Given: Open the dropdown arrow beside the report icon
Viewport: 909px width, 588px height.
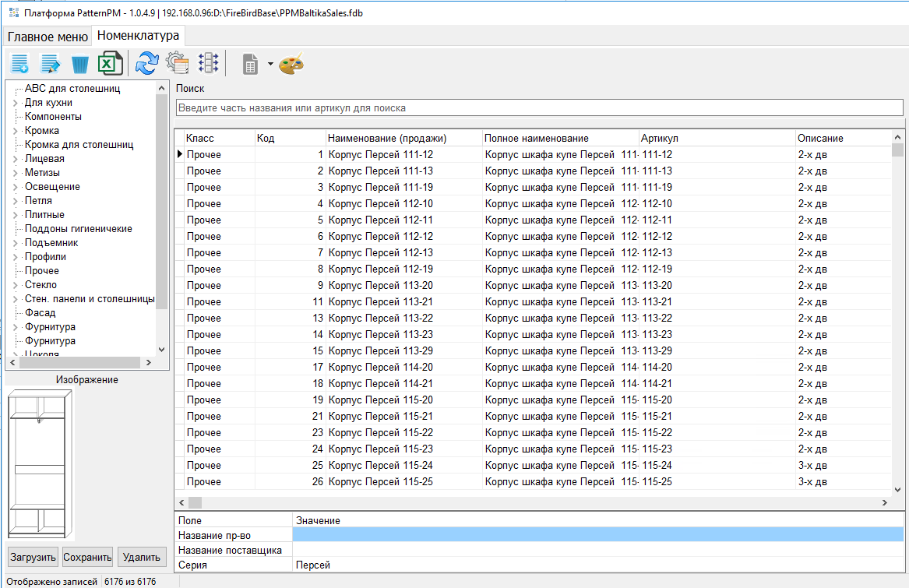Looking at the screenshot, I should point(270,64).
